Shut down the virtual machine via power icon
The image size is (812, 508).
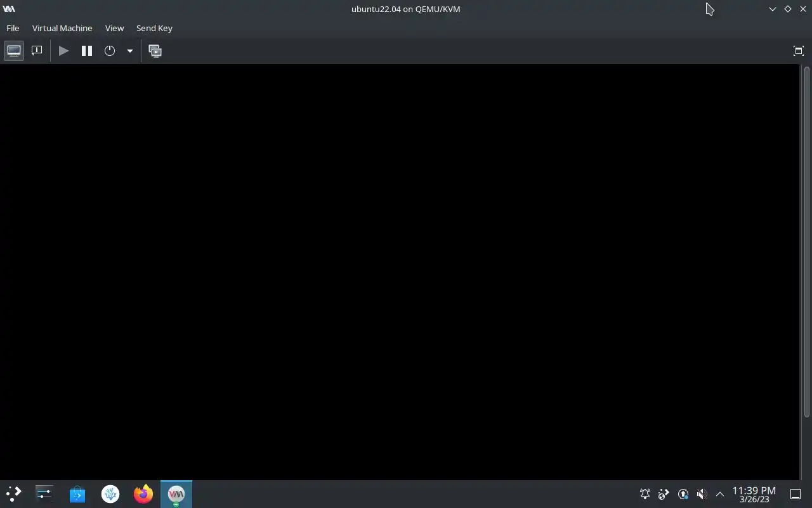coord(110,51)
